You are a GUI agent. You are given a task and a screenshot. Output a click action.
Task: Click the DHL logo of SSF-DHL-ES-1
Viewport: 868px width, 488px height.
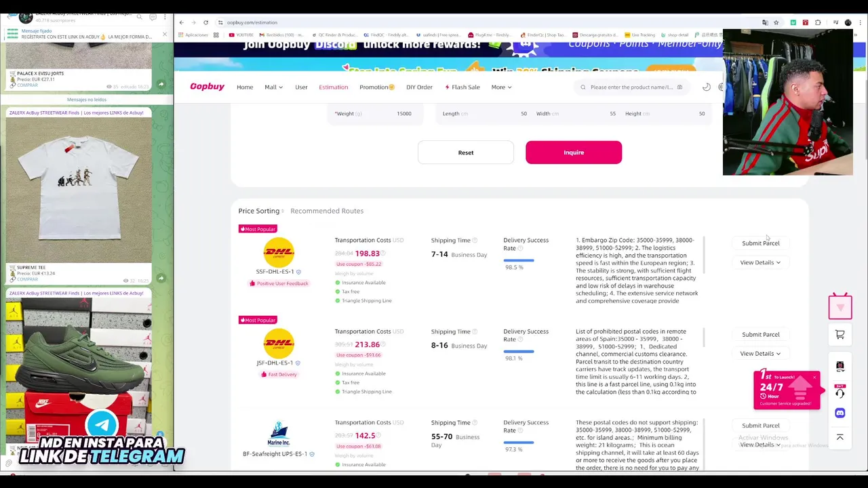(x=279, y=253)
